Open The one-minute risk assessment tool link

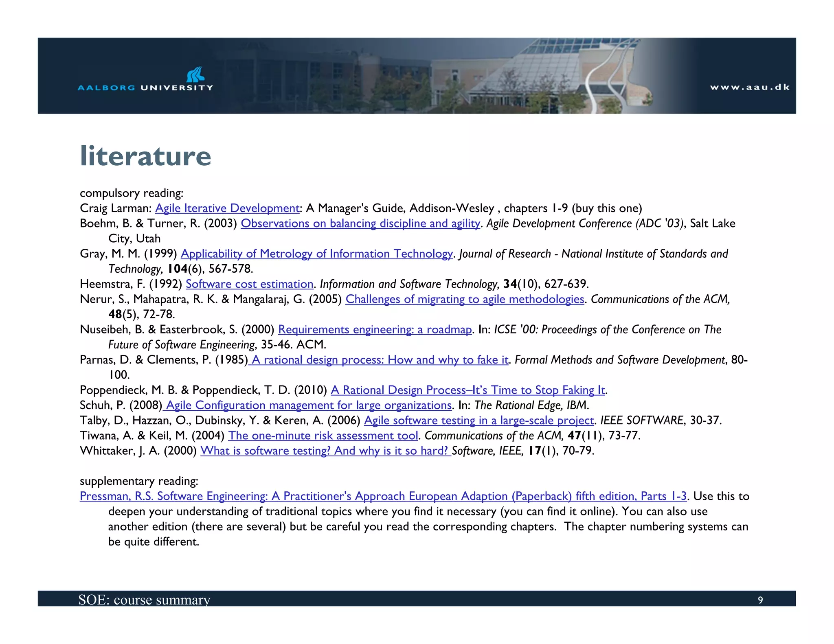tap(323, 436)
